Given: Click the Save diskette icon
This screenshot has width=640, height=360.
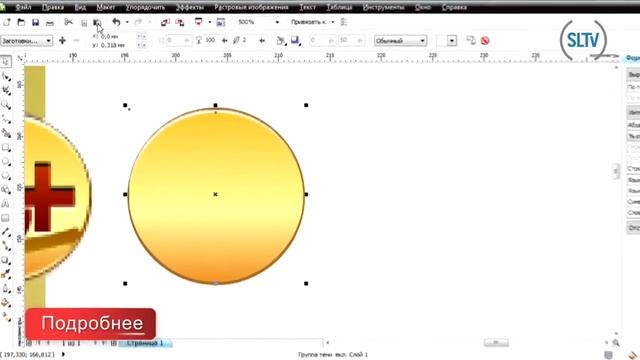Looking at the screenshot, I should click(36, 22).
